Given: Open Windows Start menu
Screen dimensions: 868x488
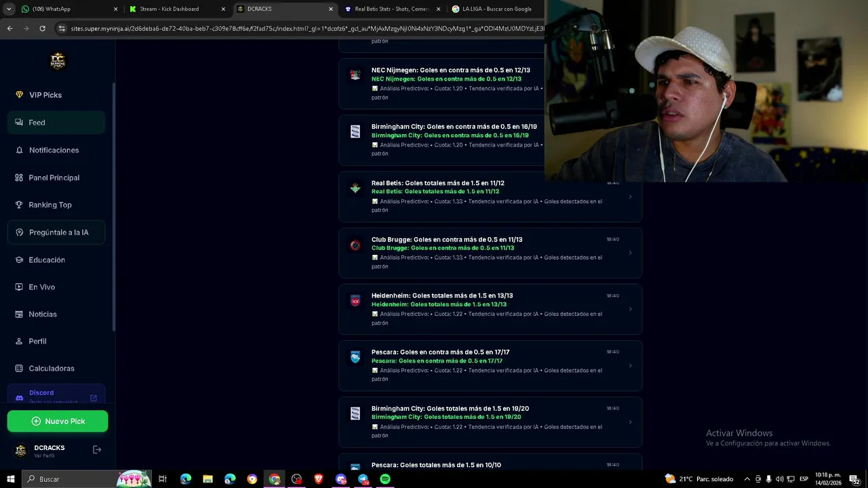Looking at the screenshot, I should point(11,479).
